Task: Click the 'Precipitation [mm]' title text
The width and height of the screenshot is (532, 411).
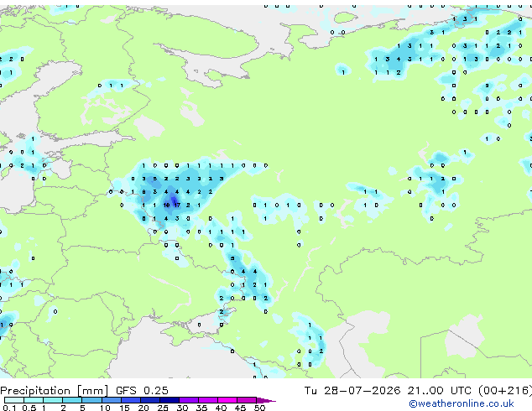Action: 55,391
